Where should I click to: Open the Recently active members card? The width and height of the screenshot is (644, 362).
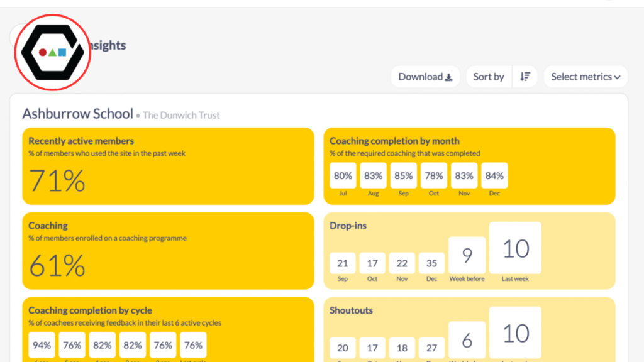(168, 166)
